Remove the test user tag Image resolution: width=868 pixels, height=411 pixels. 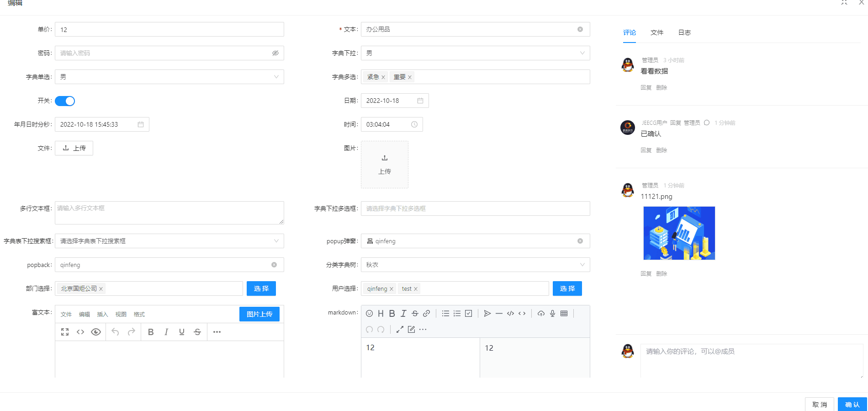(x=416, y=289)
